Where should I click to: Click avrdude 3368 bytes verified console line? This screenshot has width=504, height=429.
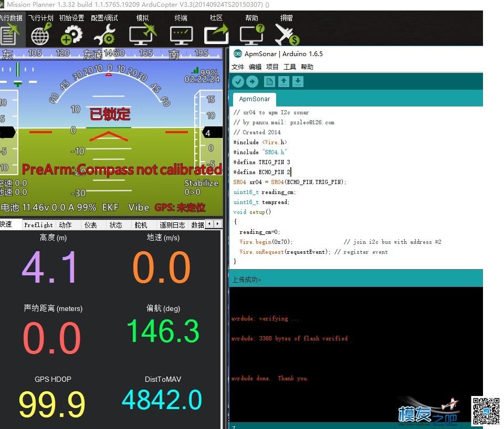tap(289, 338)
